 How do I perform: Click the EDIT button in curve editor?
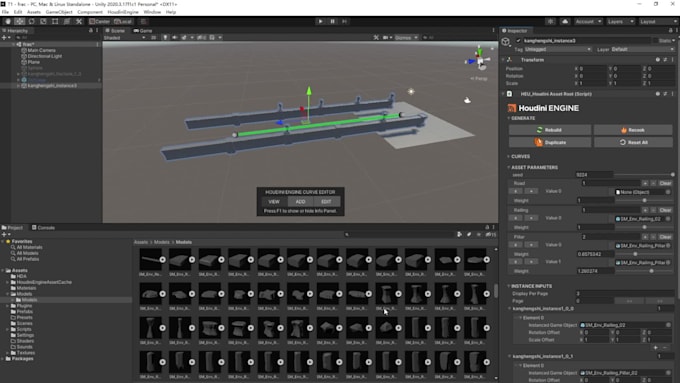[x=326, y=202]
